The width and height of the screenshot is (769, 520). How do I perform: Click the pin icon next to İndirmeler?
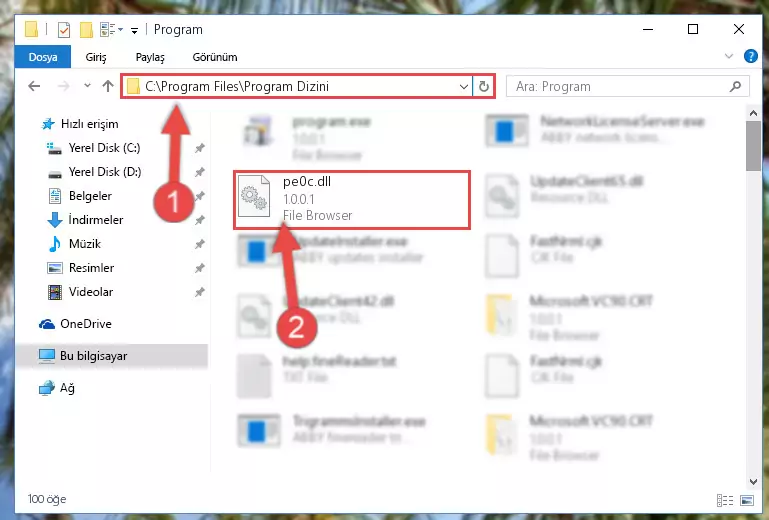[x=200, y=220]
